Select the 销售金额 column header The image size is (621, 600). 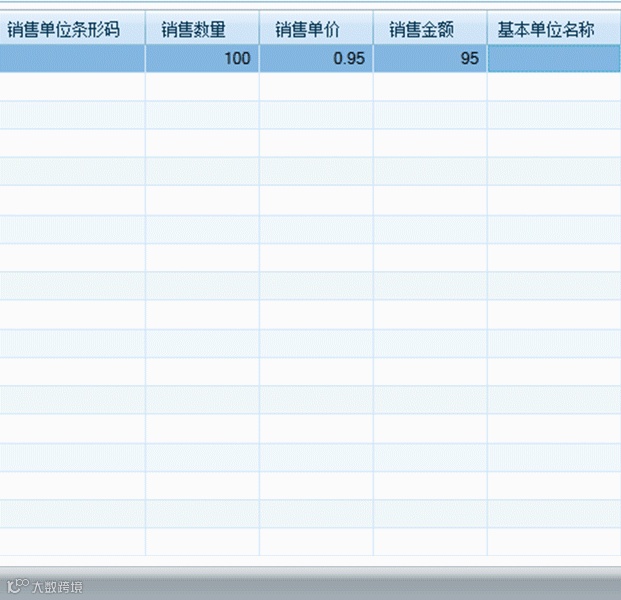[x=430, y=29]
